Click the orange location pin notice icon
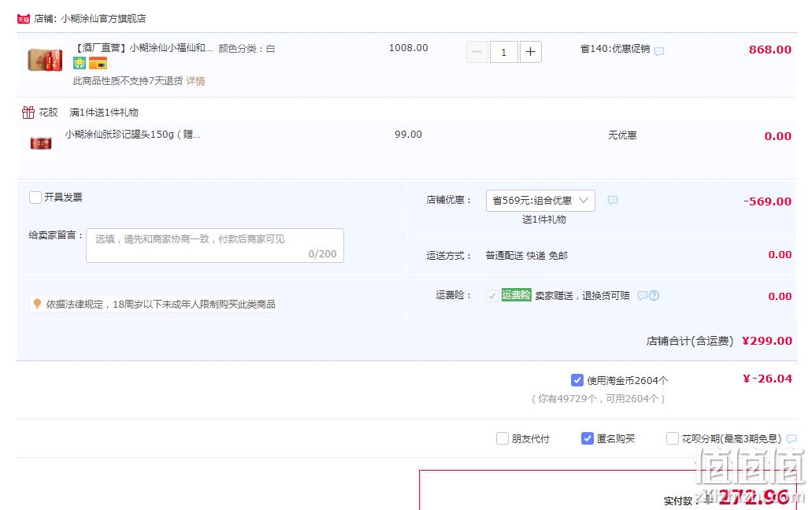The width and height of the screenshot is (812, 510). [x=37, y=304]
